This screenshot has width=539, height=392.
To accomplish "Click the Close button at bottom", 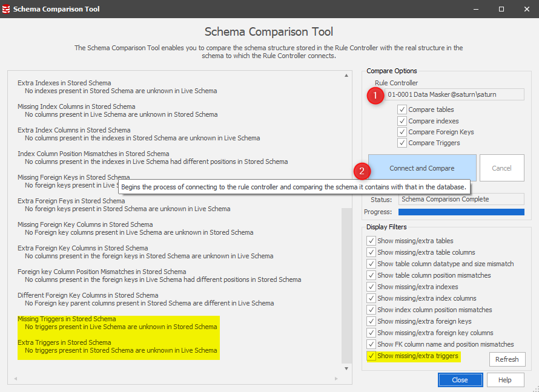I will coord(460,380).
